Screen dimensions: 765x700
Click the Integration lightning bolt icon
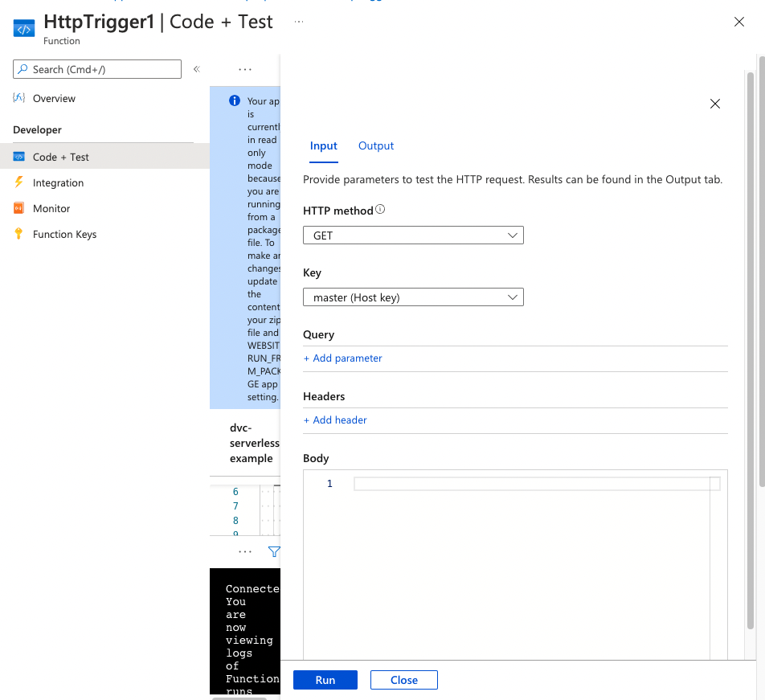(19, 182)
